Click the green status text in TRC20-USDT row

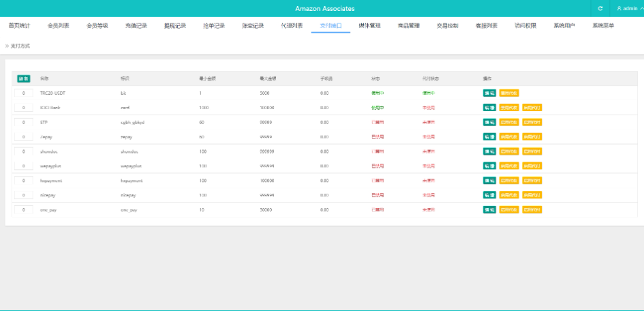378,93
